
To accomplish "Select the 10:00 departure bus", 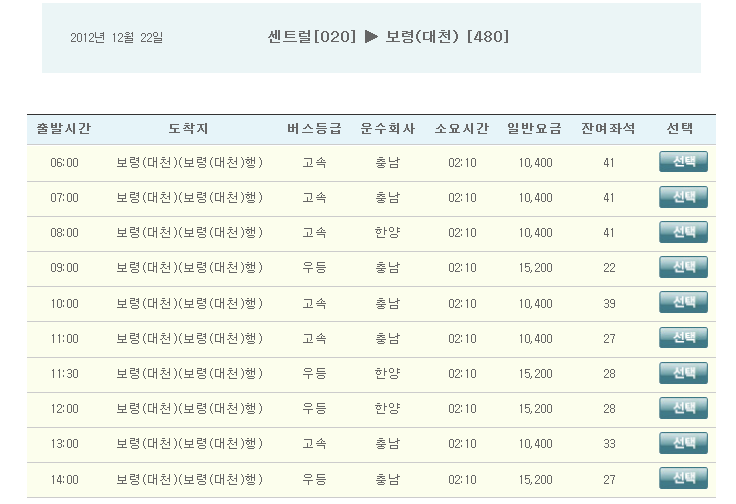I will tap(683, 302).
